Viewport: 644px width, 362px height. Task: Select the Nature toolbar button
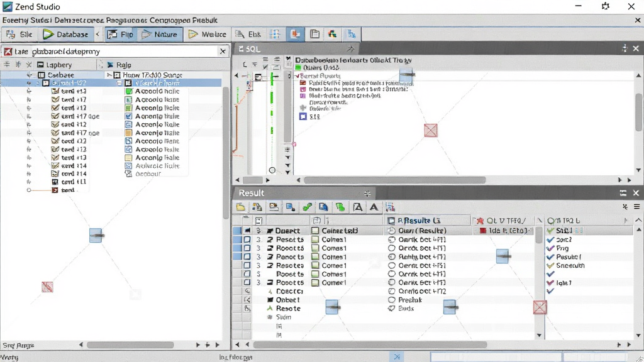tap(159, 35)
